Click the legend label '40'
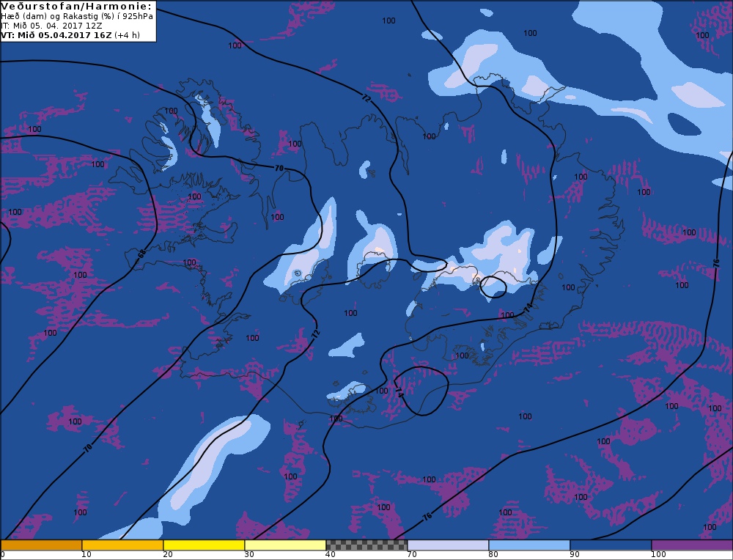733x560 pixels. pyautogui.click(x=331, y=554)
